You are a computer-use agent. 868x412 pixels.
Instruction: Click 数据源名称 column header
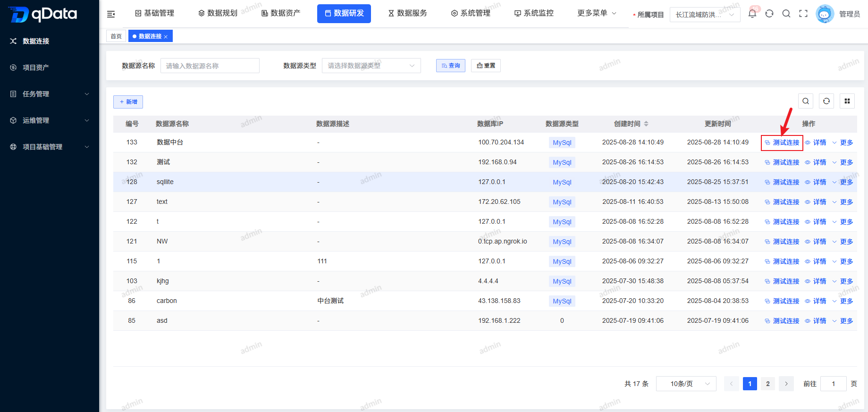(x=172, y=124)
